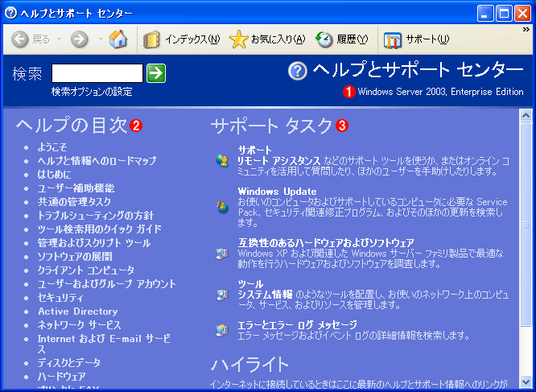Click the Windows Update globe icon
The height and width of the screenshot is (392, 536).
[x=222, y=207]
